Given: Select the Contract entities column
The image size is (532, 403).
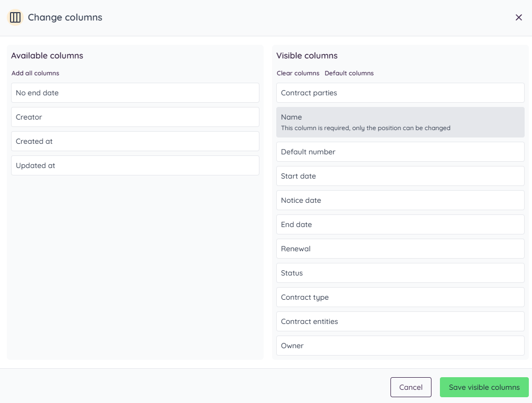Looking at the screenshot, I should tap(400, 321).
